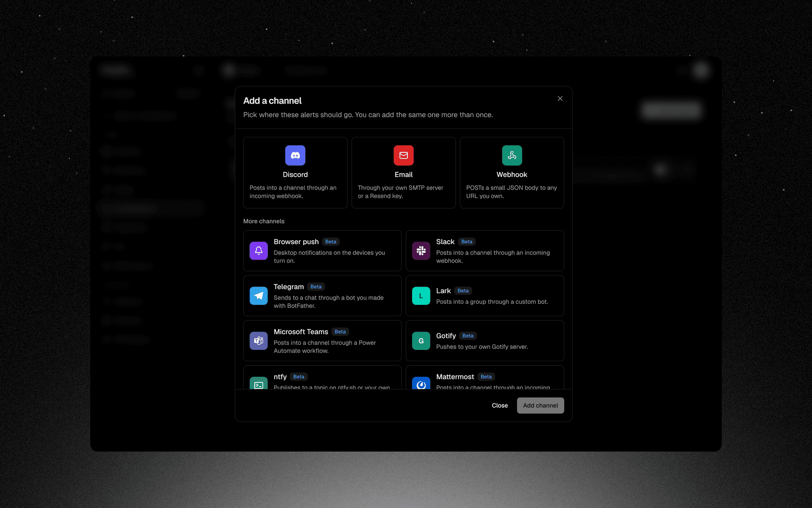Click the Beta badge next to Slack
812x508 pixels.
tap(467, 242)
